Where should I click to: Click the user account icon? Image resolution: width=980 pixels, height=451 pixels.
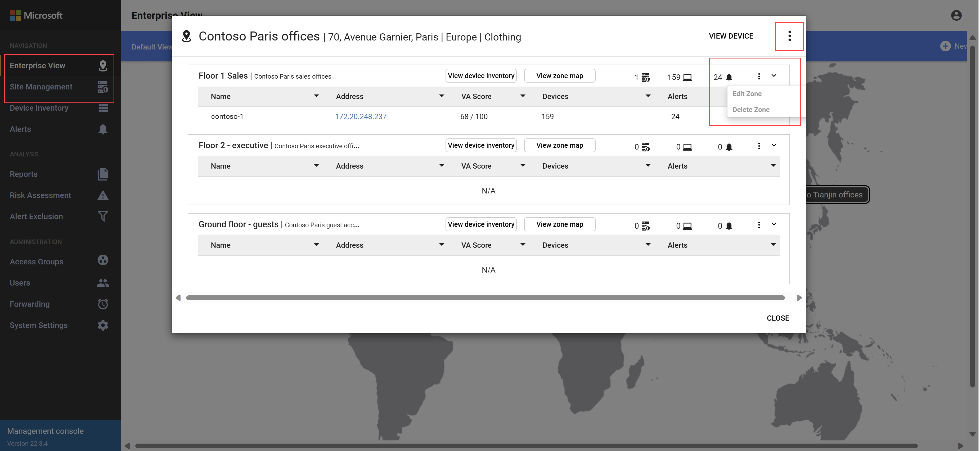(x=956, y=15)
